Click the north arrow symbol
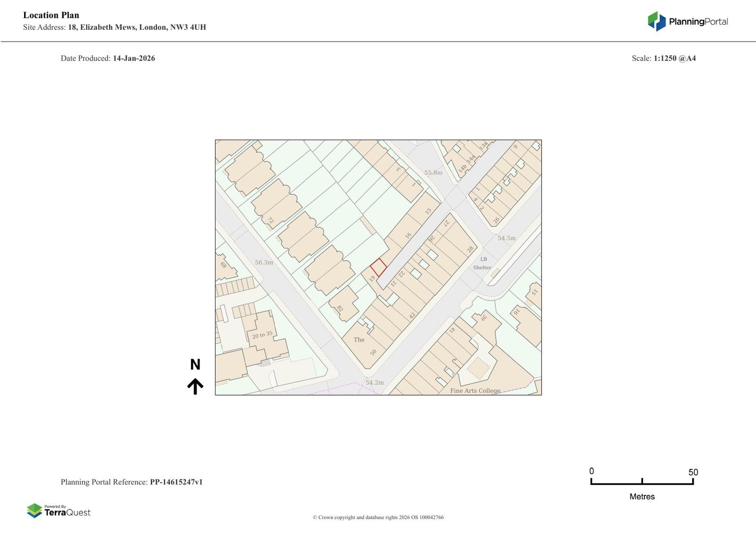756x535 pixels. [195, 386]
